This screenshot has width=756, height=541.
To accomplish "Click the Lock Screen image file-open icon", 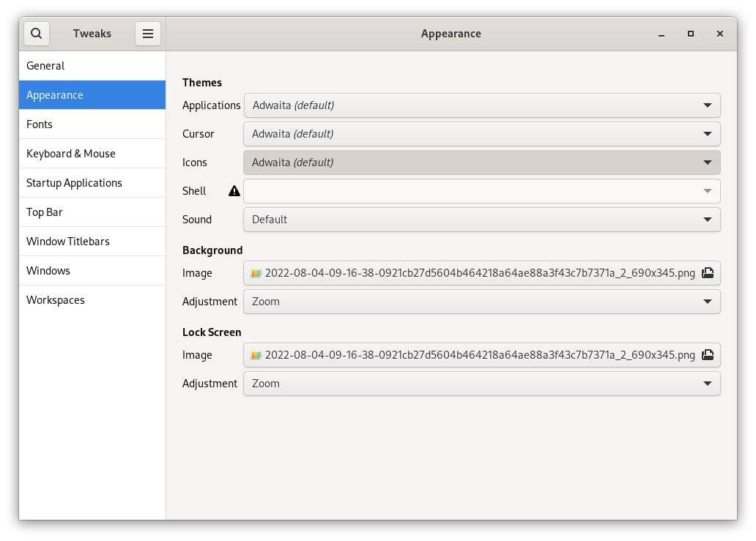I will 708,355.
